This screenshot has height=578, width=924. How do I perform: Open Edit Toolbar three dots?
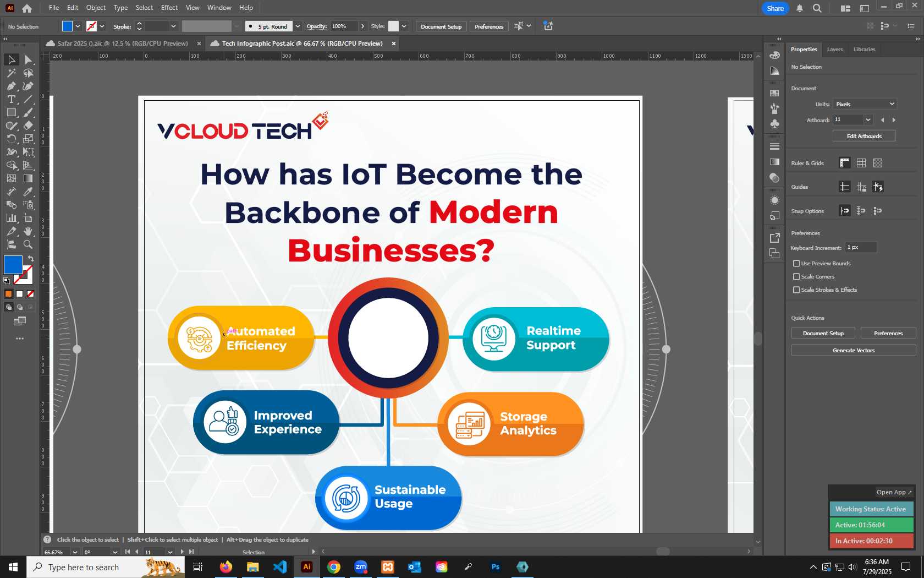click(20, 339)
